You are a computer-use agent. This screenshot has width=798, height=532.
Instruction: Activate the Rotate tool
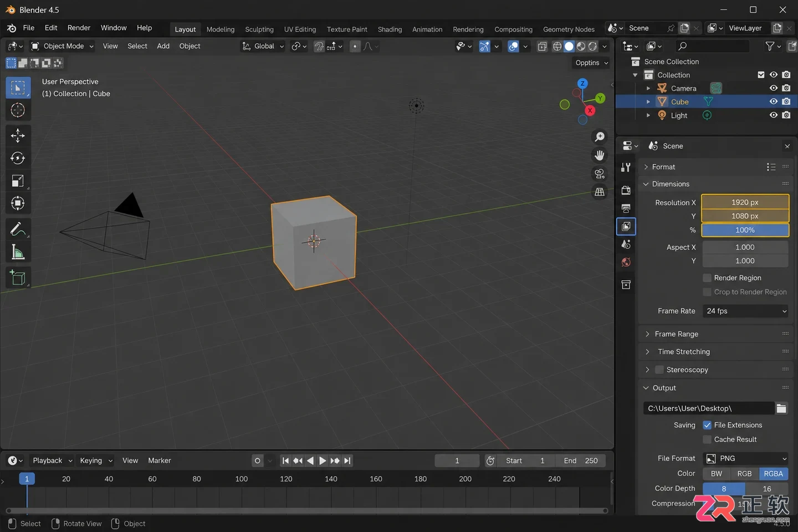[18, 158]
